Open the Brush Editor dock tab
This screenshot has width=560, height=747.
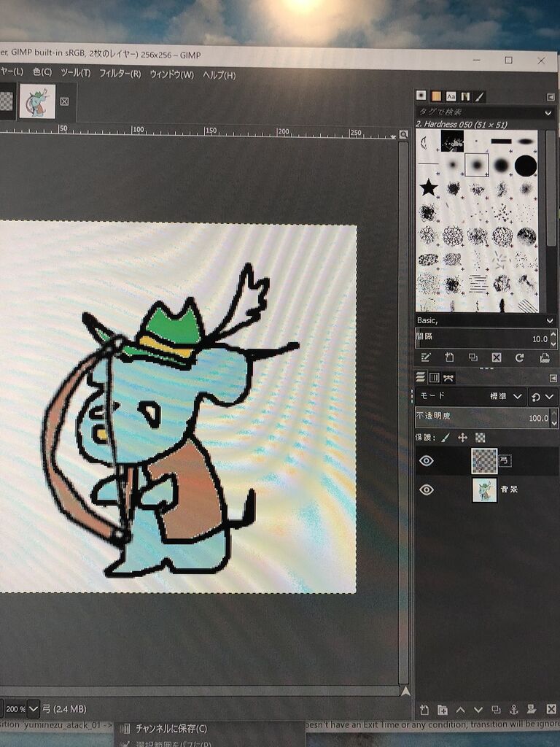pos(480,97)
